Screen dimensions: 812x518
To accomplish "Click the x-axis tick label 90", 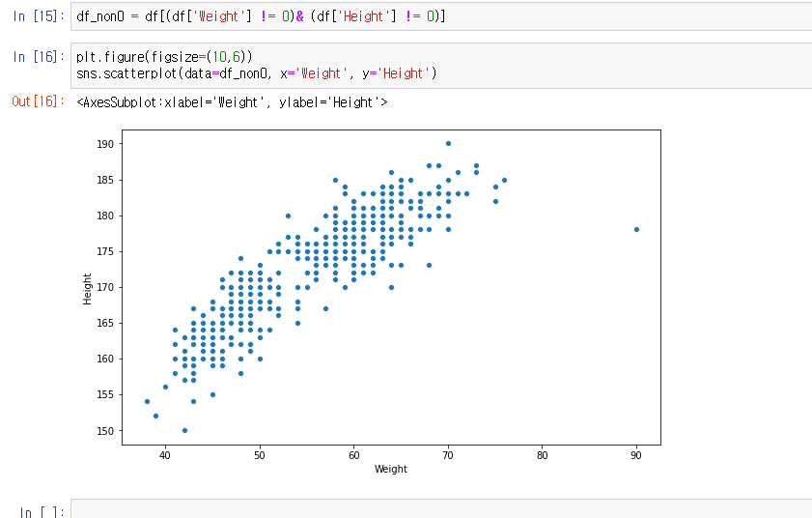I will pos(636,455).
